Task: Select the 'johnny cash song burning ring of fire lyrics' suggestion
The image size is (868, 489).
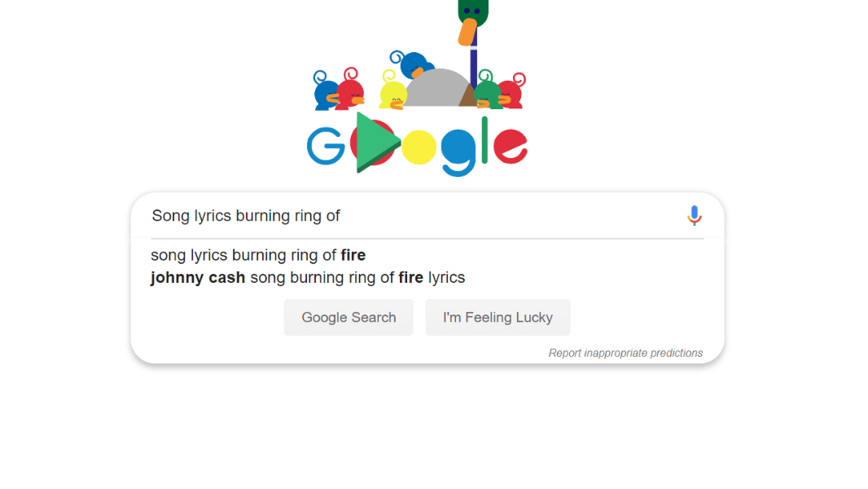Action: pos(308,277)
